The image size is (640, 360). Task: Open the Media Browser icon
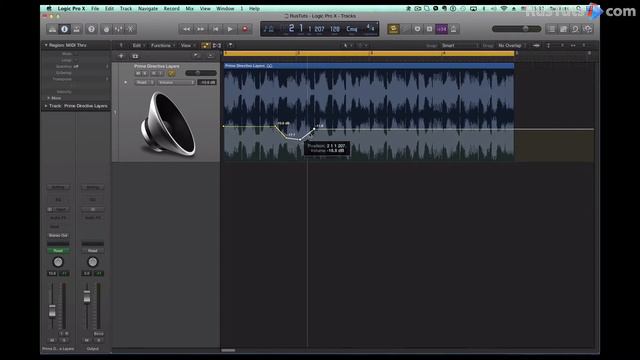pos(587,29)
